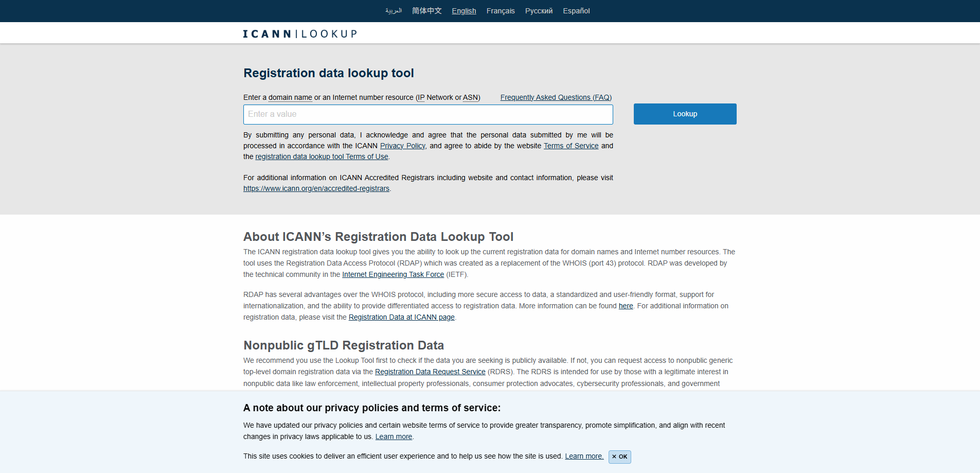980x473 pixels.
Task: Dismiss cookie notice with OK button
Action: point(620,457)
